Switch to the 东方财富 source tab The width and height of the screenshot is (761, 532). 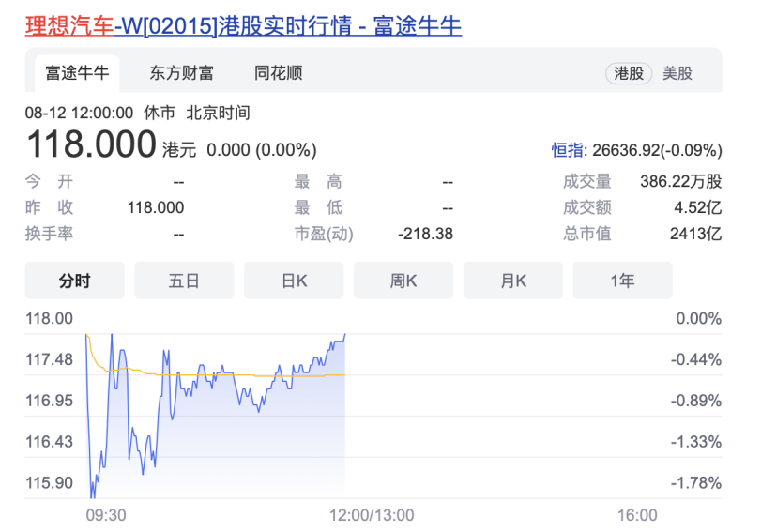pos(181,72)
